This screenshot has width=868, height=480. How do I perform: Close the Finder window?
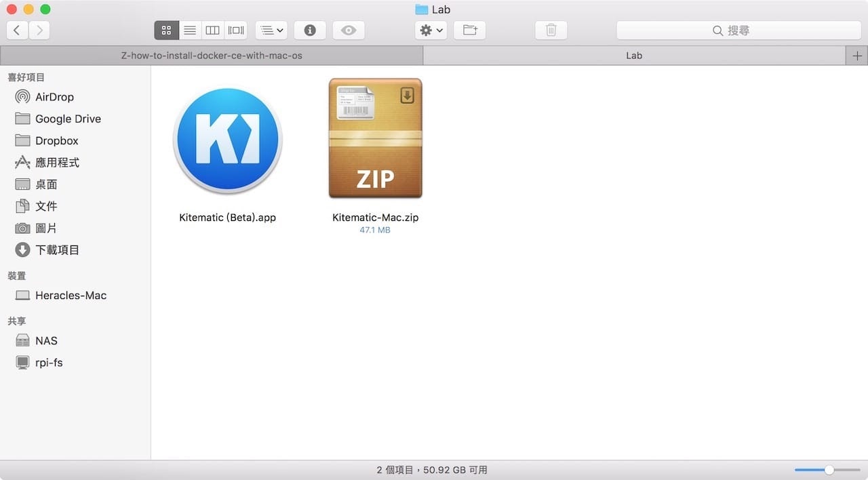click(x=12, y=9)
